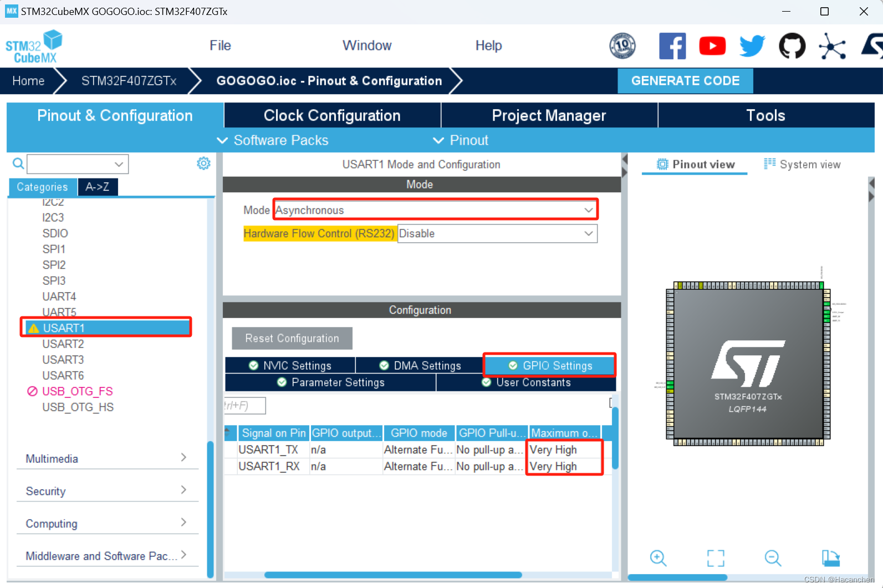This screenshot has width=883, height=588.
Task: Click the GPIO table horizontal scrollbar
Action: click(x=393, y=575)
